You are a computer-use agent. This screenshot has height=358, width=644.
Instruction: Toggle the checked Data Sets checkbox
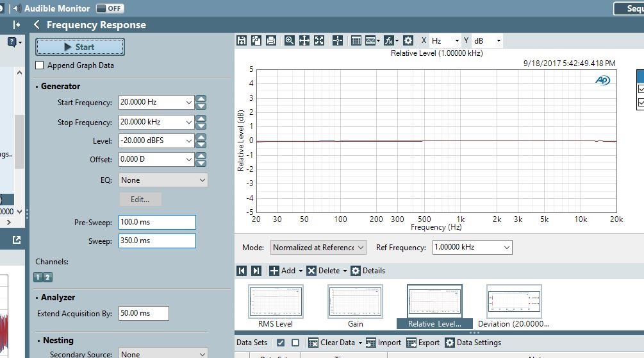pos(281,343)
